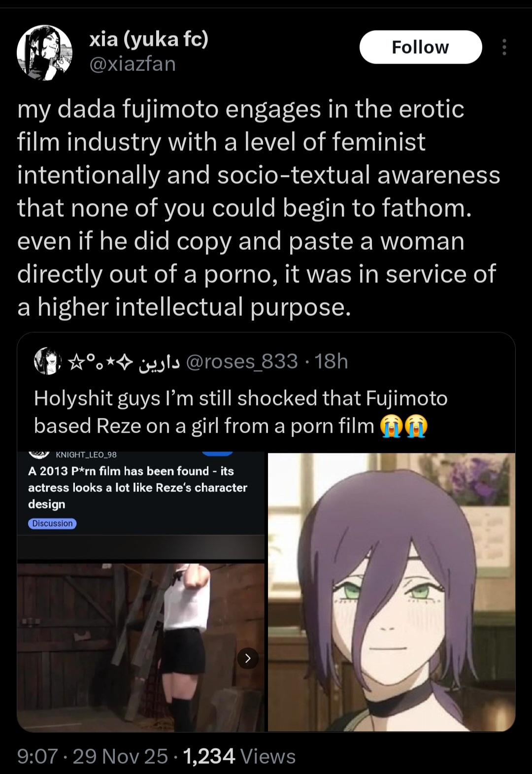Tap the quoted tweet's small avatar
532x774 pixels.
pos(47,361)
